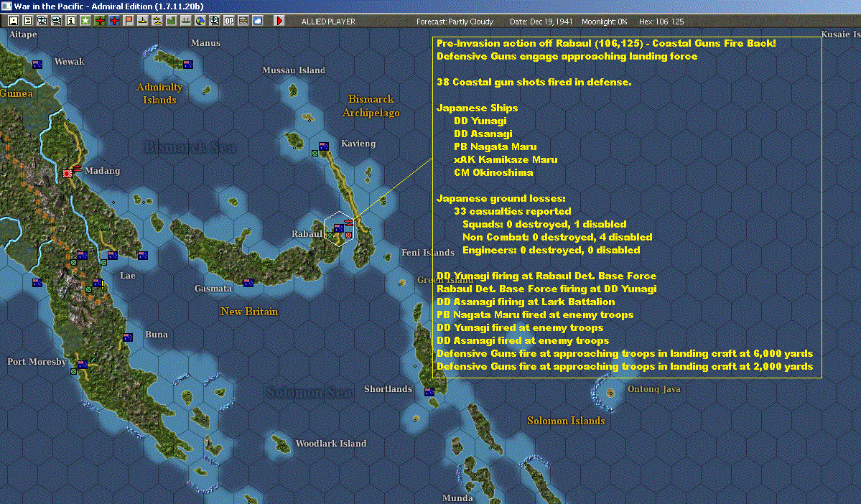The image size is (861, 504).
Task: Click the single yellow ship icon
Action: tap(143, 21)
